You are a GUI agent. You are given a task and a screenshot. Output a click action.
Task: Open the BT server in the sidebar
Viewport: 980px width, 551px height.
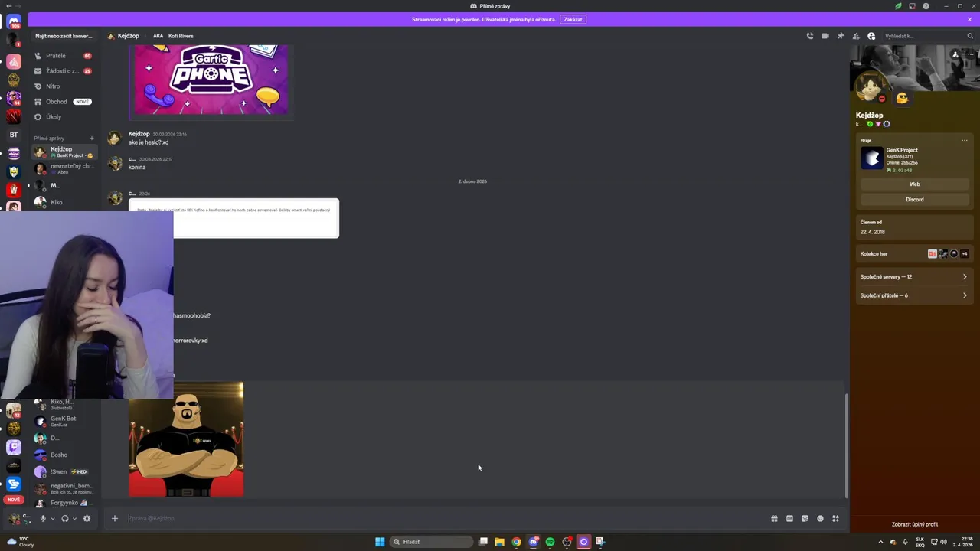click(x=14, y=135)
